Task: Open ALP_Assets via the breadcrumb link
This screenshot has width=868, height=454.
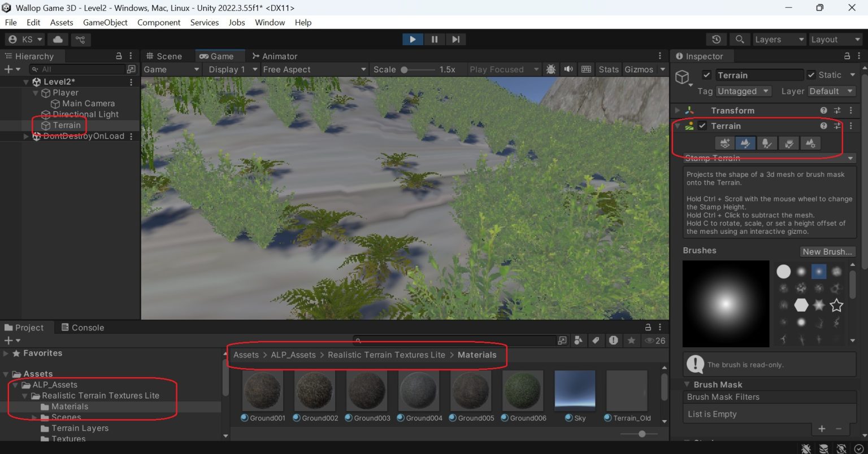Action: (x=293, y=355)
